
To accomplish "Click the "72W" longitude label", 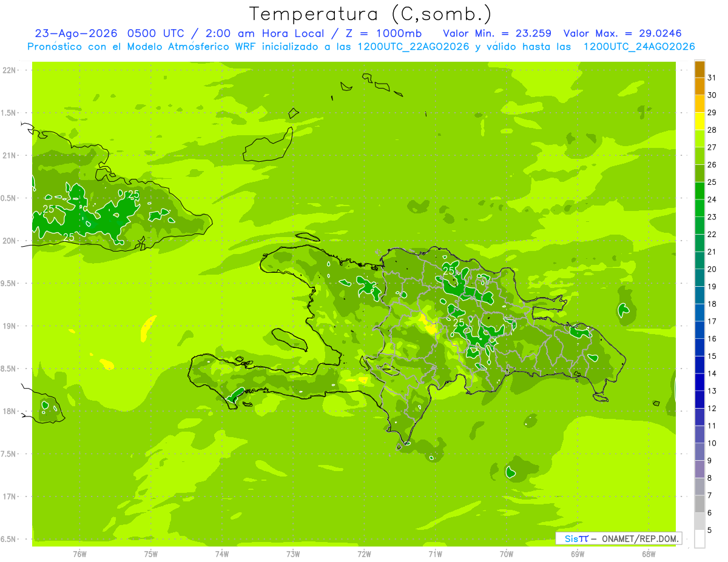I will click(x=364, y=554).
